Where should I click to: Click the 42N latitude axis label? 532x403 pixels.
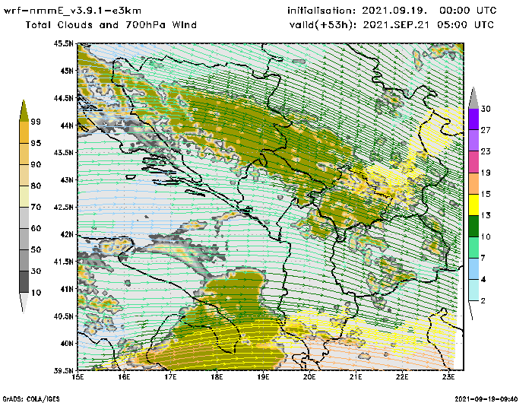tap(67, 234)
